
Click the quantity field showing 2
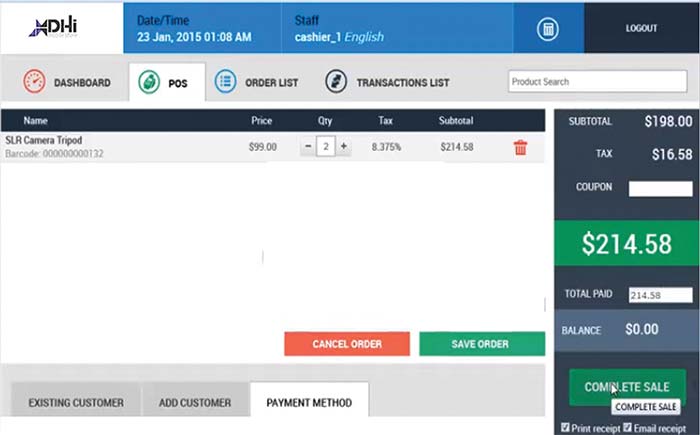click(325, 146)
